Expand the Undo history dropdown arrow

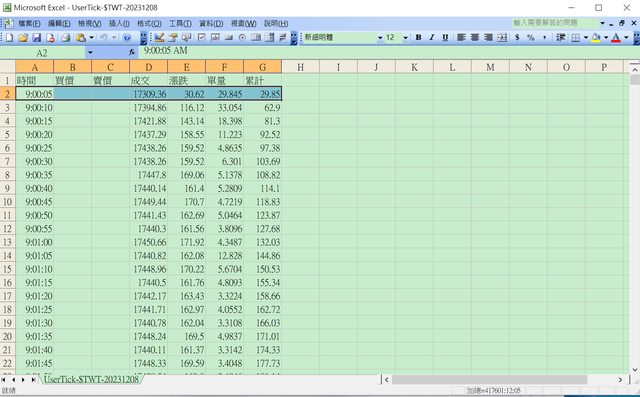114,38
